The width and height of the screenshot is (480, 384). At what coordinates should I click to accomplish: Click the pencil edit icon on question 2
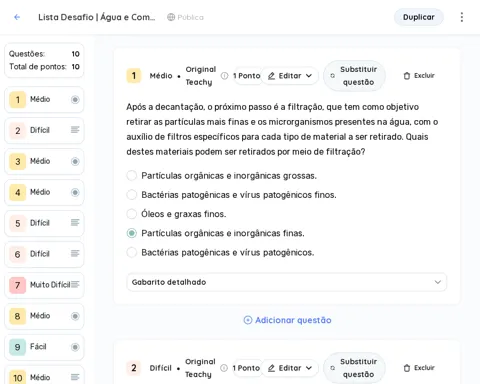point(271,368)
